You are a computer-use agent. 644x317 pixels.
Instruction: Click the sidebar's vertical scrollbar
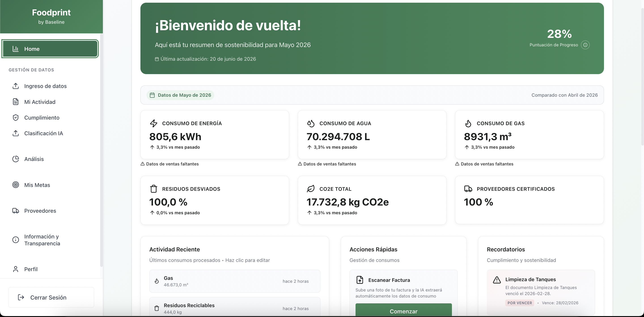[x=101, y=150]
